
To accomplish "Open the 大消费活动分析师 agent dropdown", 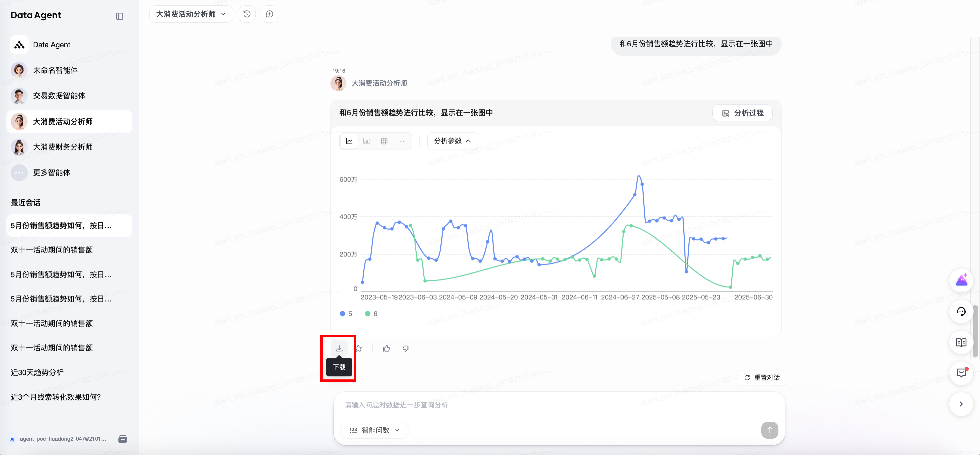I will [x=191, y=14].
